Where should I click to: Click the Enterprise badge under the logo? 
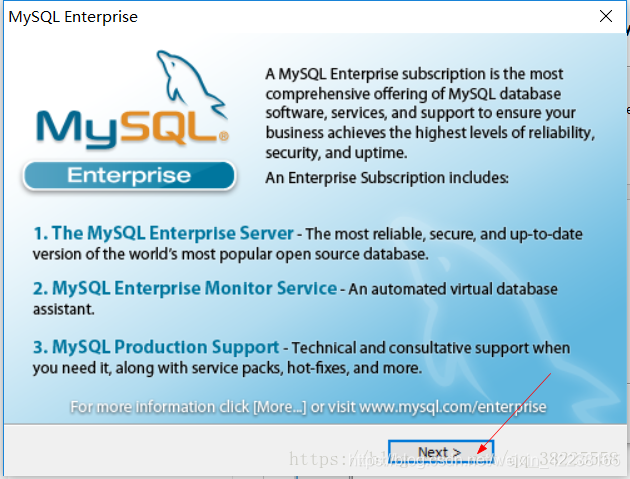point(129,176)
